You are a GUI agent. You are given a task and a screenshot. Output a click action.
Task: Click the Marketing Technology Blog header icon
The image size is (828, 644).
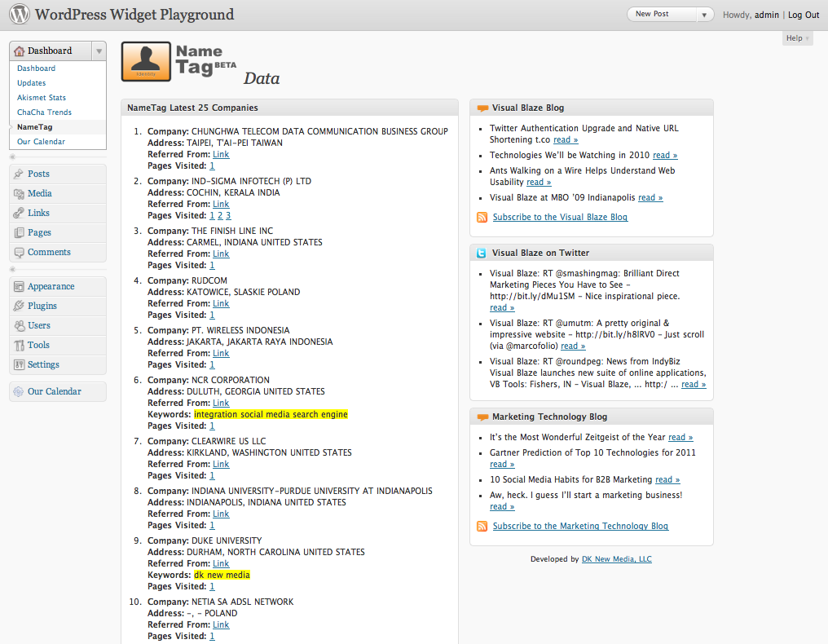pos(482,417)
